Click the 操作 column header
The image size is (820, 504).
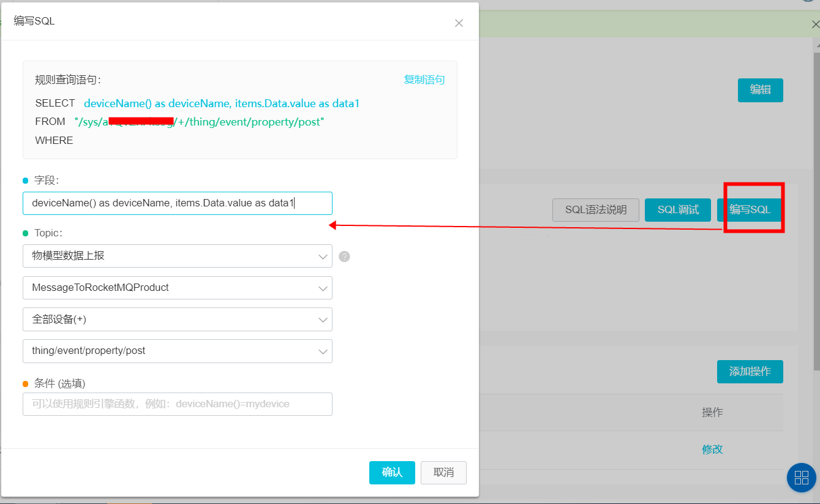coord(712,413)
